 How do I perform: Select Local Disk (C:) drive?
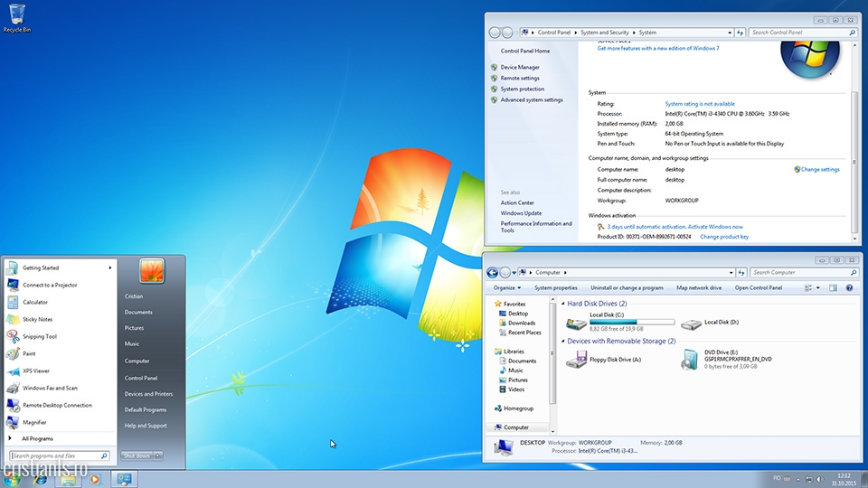click(x=620, y=322)
